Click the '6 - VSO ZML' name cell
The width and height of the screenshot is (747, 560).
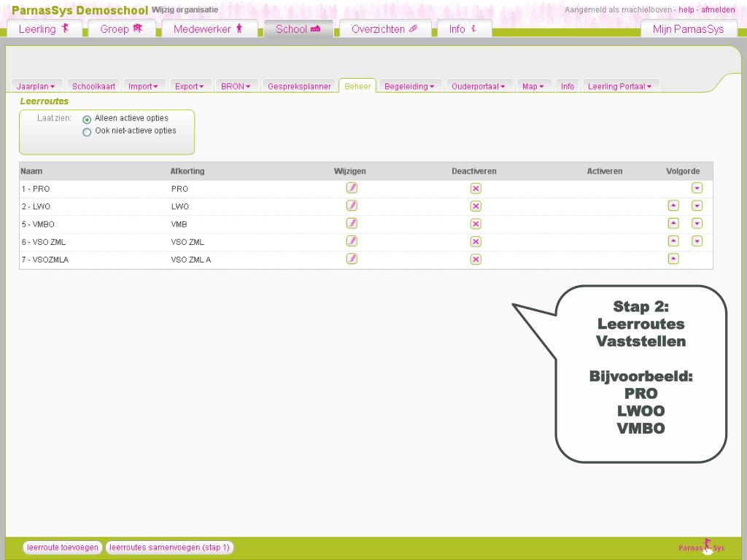tap(43, 242)
